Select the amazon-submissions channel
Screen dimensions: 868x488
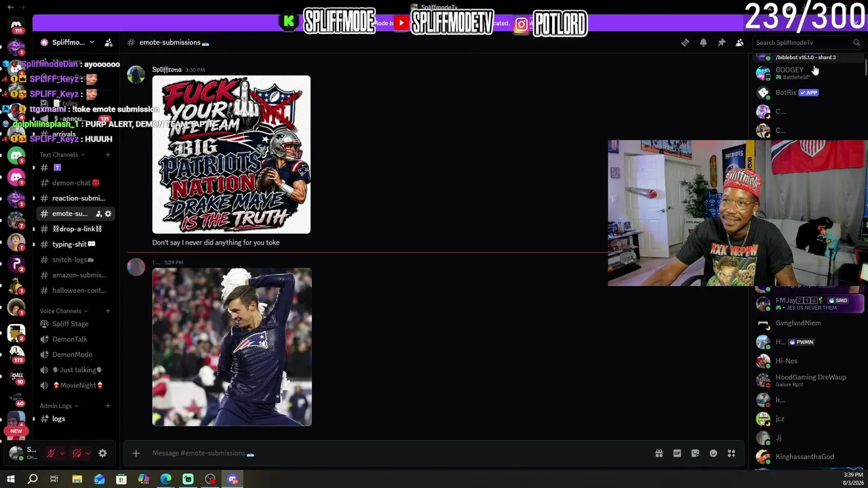pos(75,275)
